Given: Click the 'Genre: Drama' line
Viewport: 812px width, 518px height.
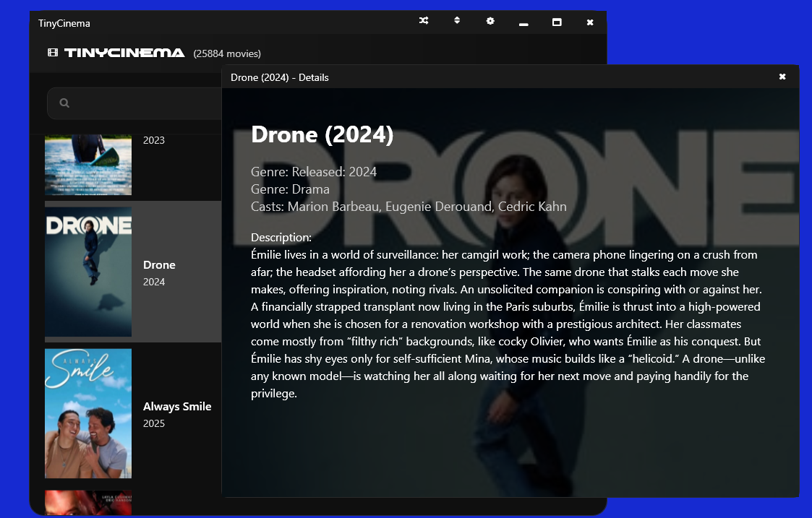Looking at the screenshot, I should point(290,189).
